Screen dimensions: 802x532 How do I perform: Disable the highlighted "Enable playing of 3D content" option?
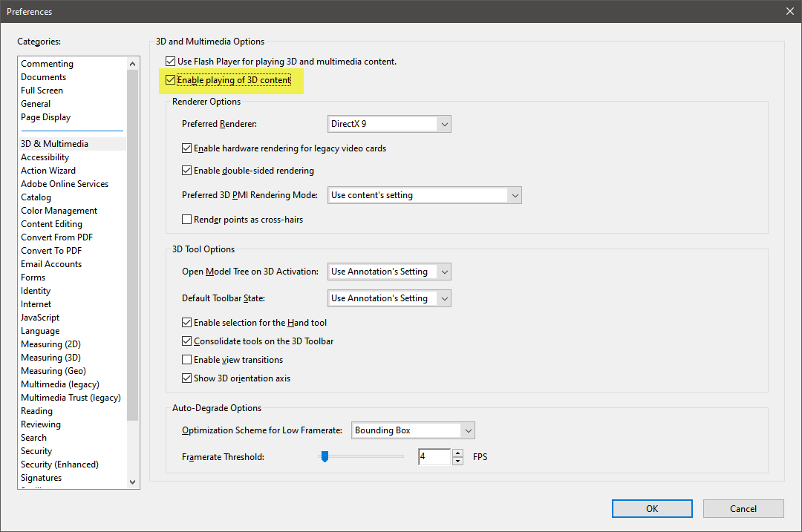pos(172,79)
